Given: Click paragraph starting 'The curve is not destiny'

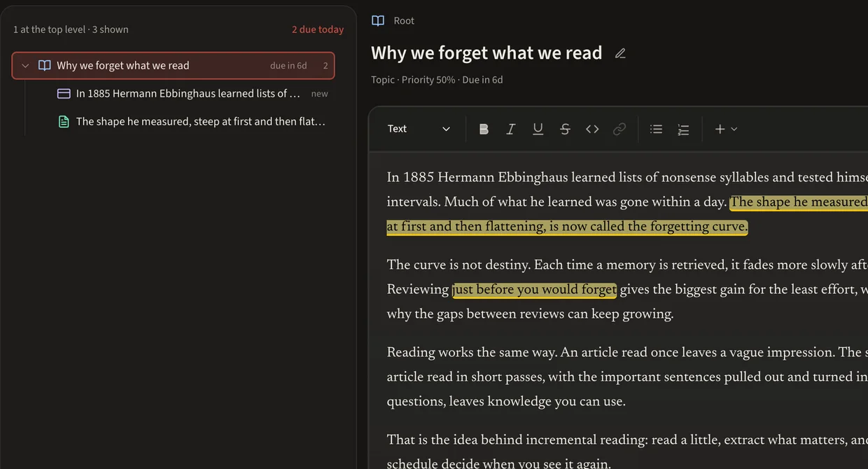Looking at the screenshot, I should [x=627, y=290].
